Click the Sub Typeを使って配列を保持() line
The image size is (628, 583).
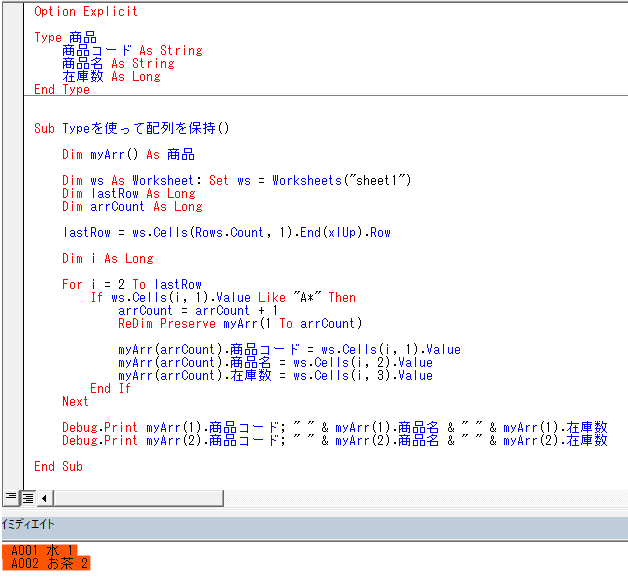coord(132,128)
